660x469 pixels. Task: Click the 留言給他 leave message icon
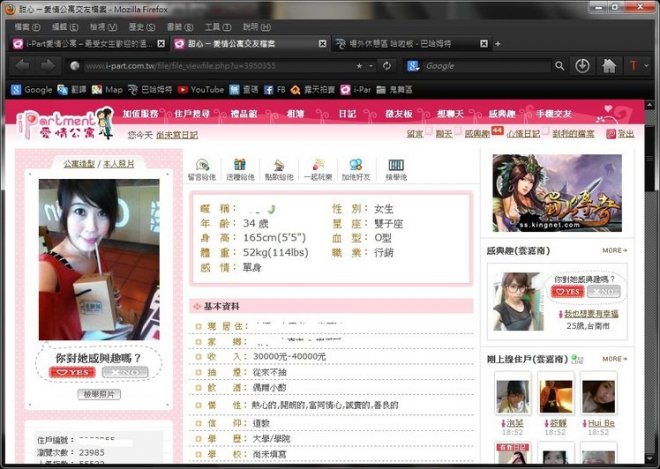[203, 165]
